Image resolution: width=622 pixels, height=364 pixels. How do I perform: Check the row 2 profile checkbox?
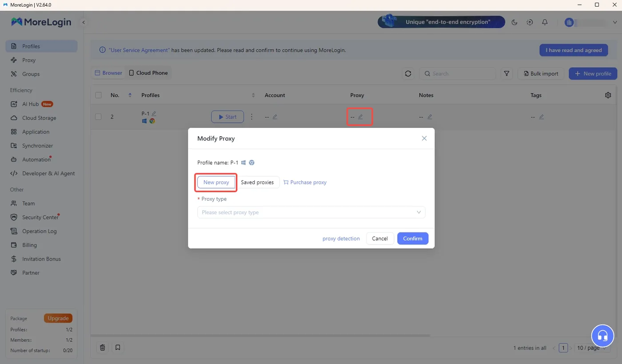click(x=98, y=117)
